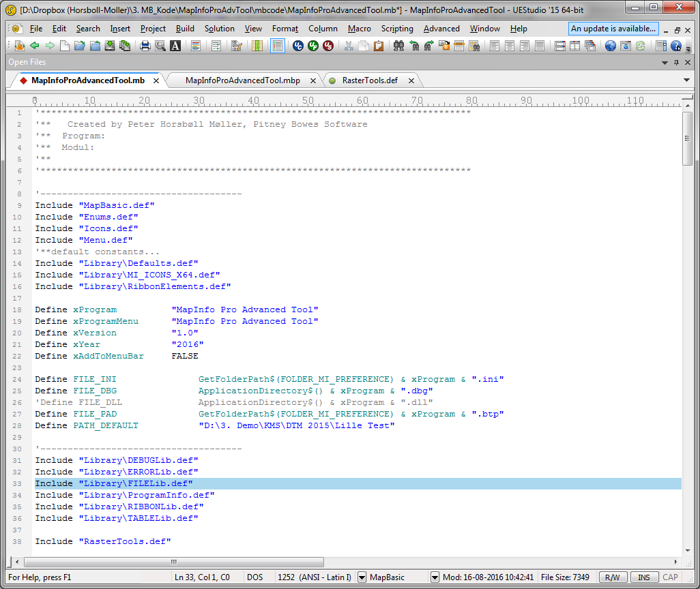This screenshot has width=700, height=589.
Task: Align text left
Action: click(x=494, y=46)
